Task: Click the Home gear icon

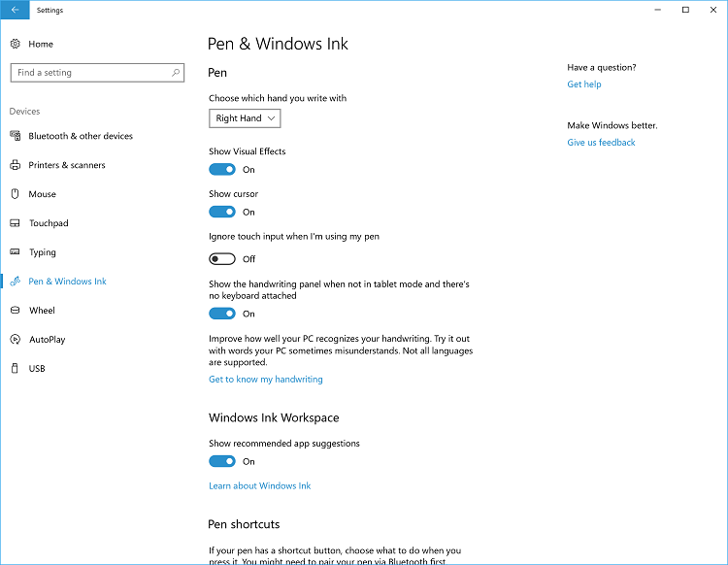Action: pos(15,44)
